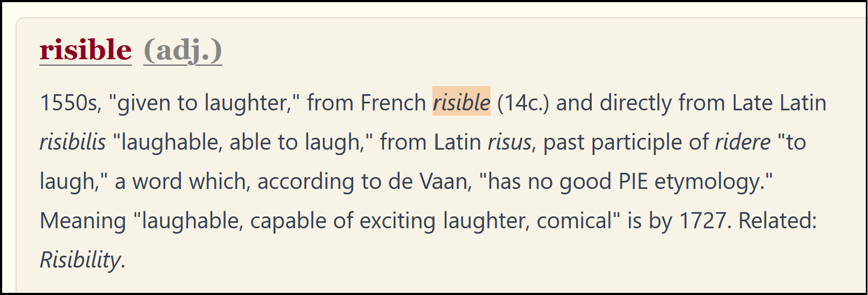Screen dimensions: 868x295
Task: Click the "(14c.)" century notation
Action: point(523,103)
